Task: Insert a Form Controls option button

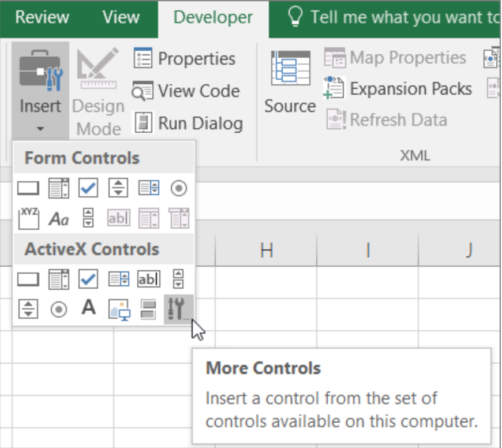Action: pos(179,188)
